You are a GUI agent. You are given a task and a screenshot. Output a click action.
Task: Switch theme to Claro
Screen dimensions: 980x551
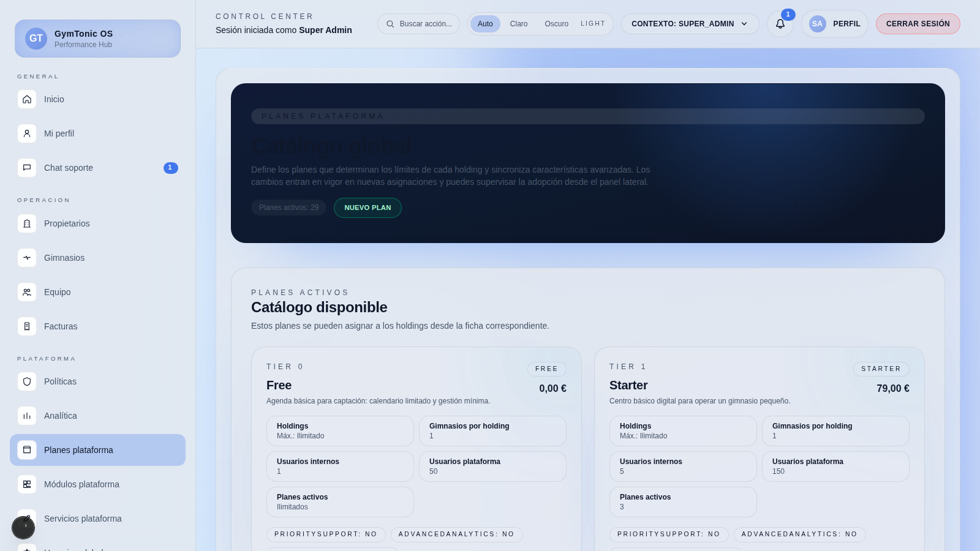(x=518, y=24)
